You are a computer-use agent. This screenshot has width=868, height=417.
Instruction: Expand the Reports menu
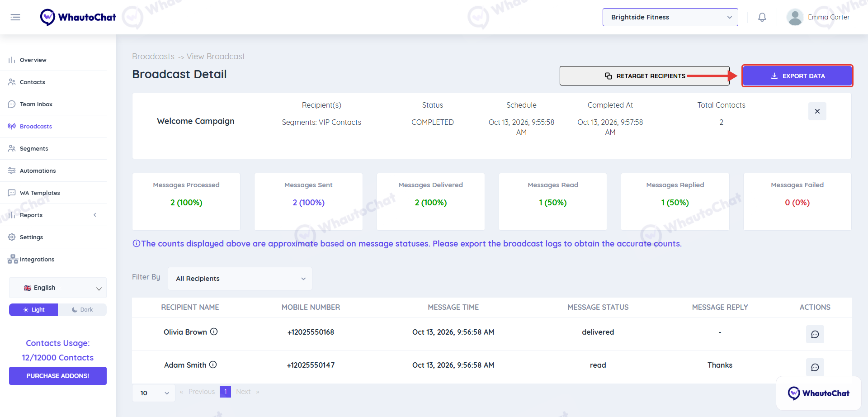[53, 215]
